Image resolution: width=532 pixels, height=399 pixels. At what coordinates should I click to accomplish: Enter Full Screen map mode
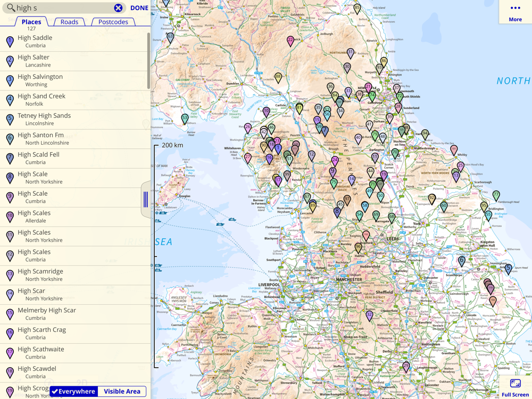pyautogui.click(x=515, y=387)
